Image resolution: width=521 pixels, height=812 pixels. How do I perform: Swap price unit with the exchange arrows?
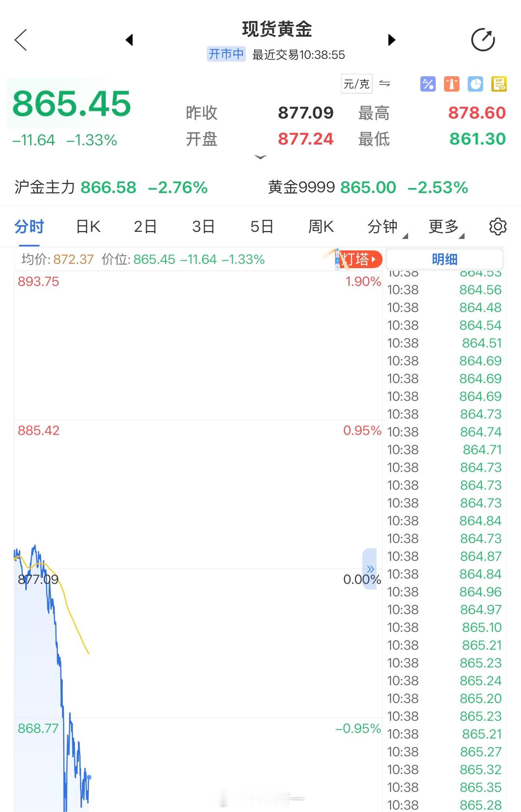pos(384,83)
